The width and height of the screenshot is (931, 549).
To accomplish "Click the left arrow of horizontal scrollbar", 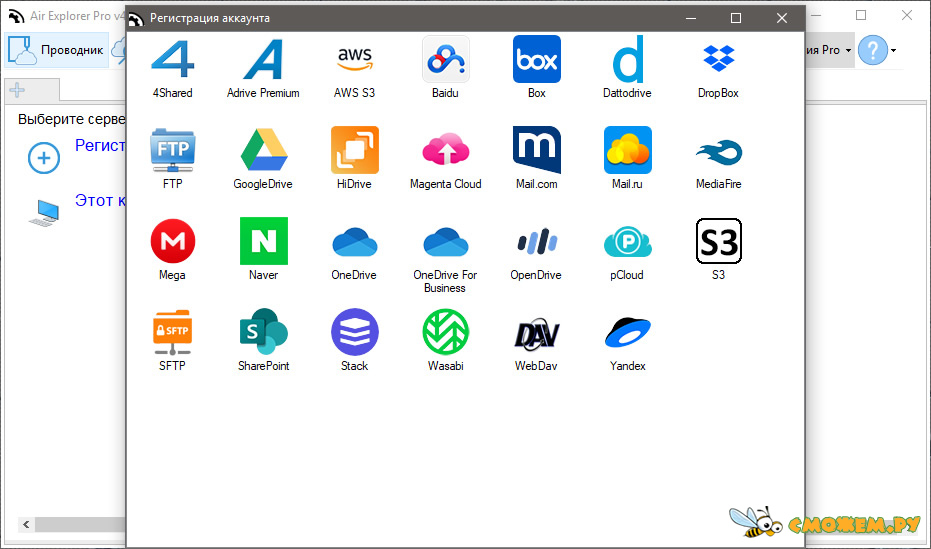I will pyautogui.click(x=26, y=525).
